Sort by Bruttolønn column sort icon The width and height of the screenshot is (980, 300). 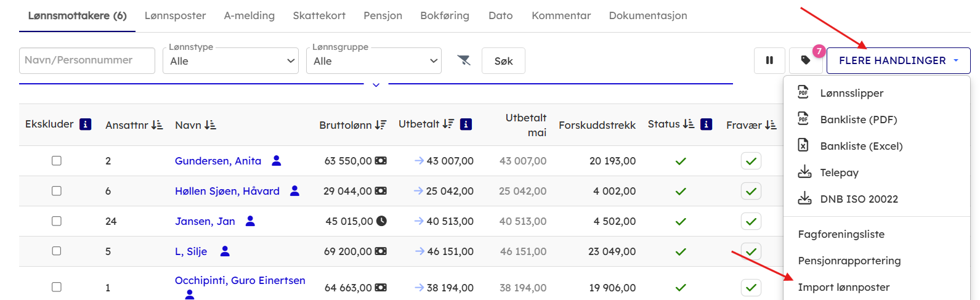pyautogui.click(x=381, y=125)
